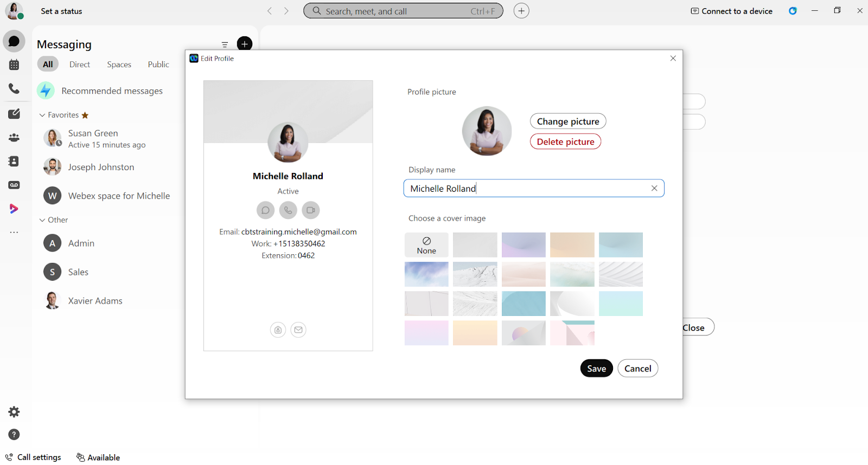Select the Spaces messaging tab

pos(119,64)
